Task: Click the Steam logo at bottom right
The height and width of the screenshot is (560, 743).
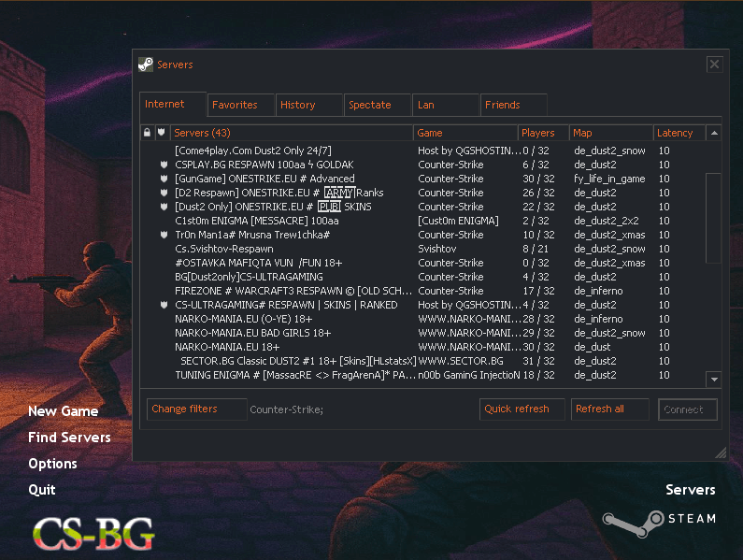Action: (x=659, y=523)
